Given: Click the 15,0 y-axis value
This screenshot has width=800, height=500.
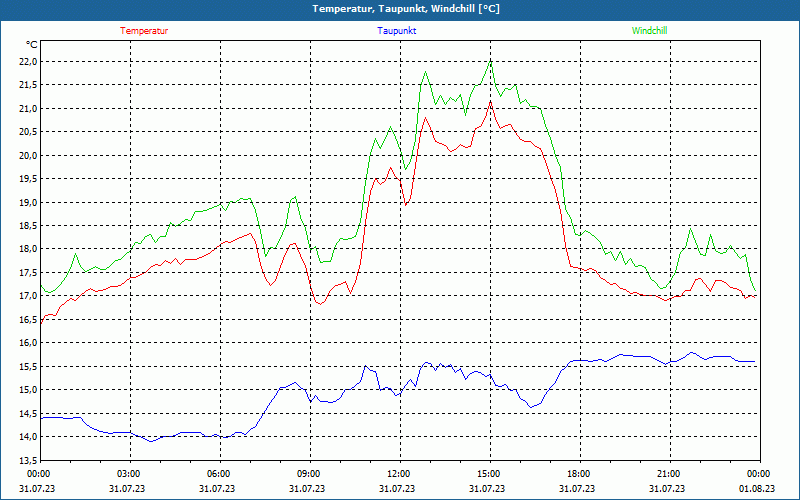Looking at the screenshot, I should [29, 390].
